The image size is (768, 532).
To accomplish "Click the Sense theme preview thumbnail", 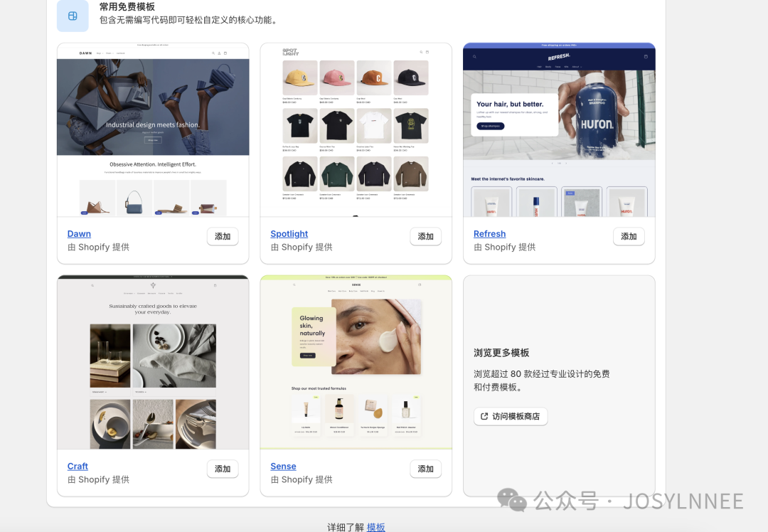I will [x=356, y=361].
